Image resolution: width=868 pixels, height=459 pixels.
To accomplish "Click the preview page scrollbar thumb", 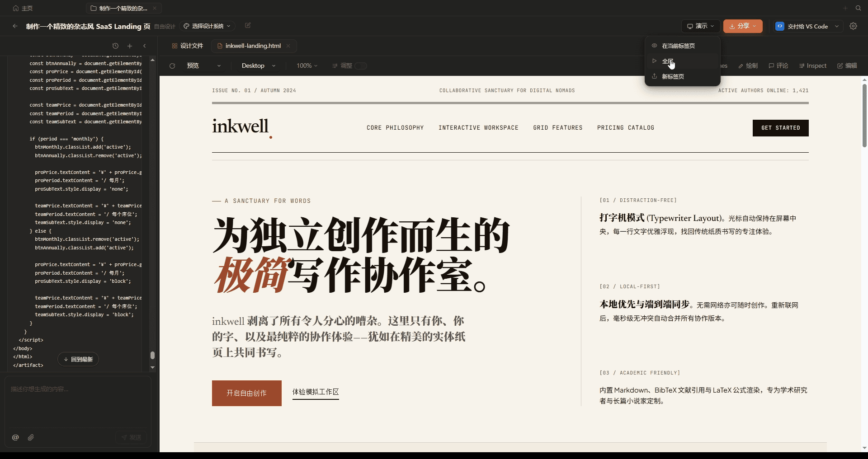I will click(x=864, y=116).
